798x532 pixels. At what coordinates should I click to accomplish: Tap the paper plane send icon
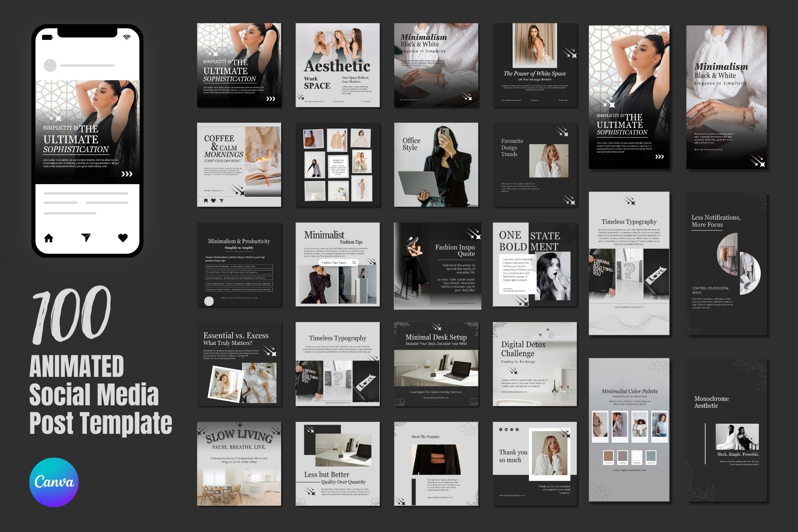(86, 238)
